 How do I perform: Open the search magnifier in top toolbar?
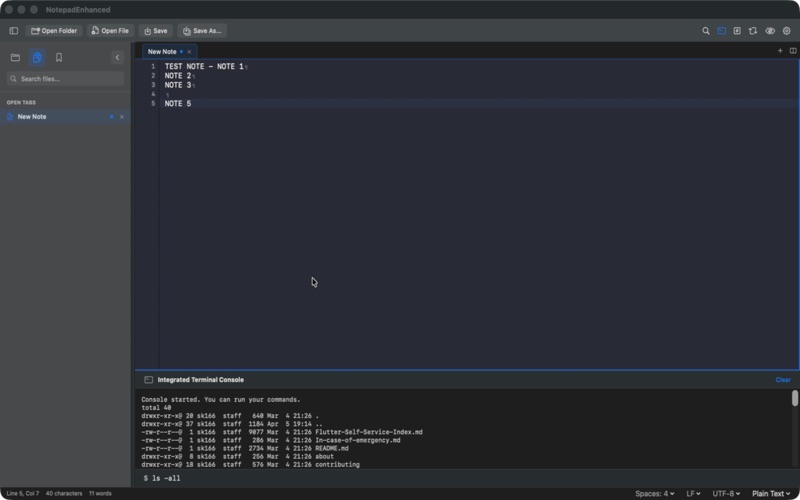click(706, 31)
